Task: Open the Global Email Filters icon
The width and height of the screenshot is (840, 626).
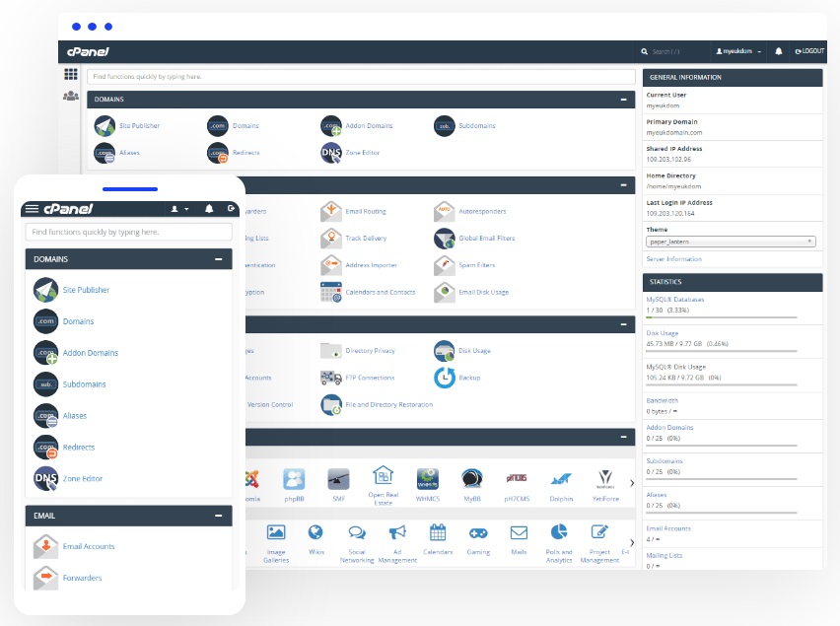Action: (444, 239)
